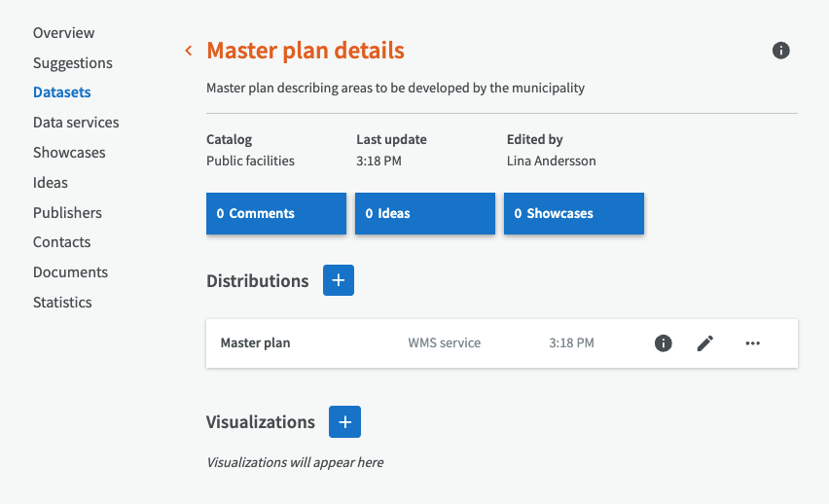Show info for Master plan distribution
This screenshot has width=829, height=504.
pos(664,342)
